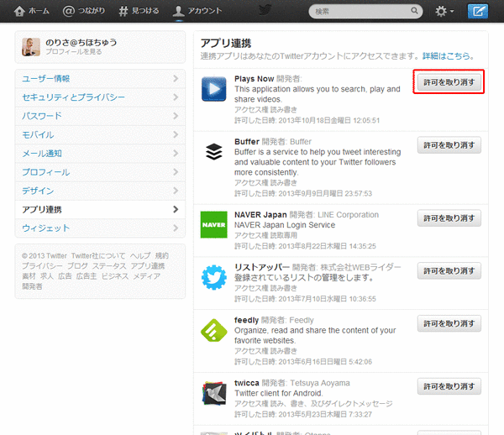Click chevron beside セキュリティとプライバシー
This screenshot has width=504, height=435.
pyautogui.click(x=176, y=97)
